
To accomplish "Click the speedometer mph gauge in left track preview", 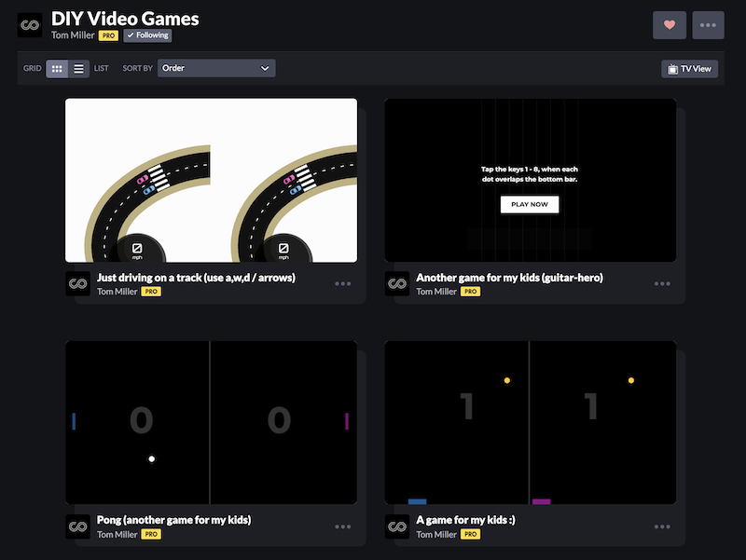I will (x=137, y=249).
